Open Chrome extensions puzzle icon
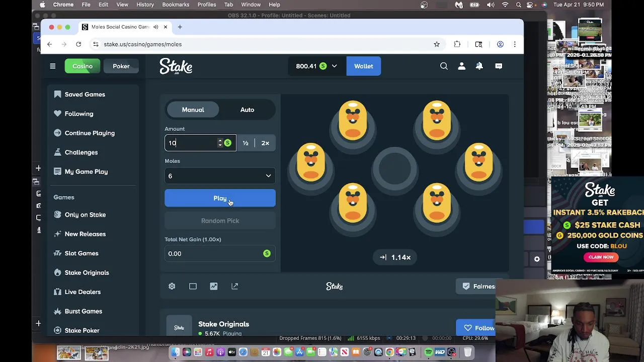This screenshot has height=362, width=644. coord(457,44)
